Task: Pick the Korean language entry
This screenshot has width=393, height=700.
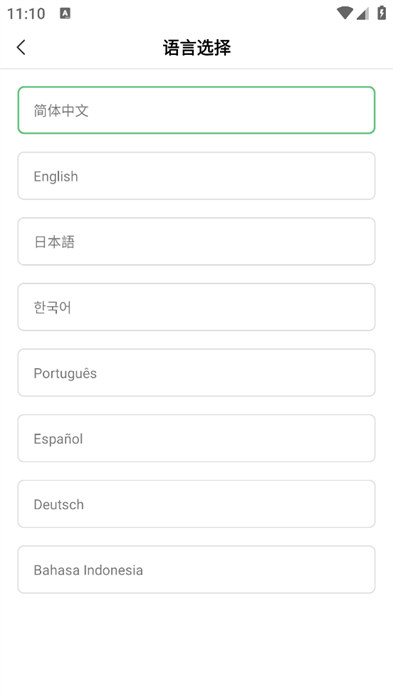Action: (196, 307)
